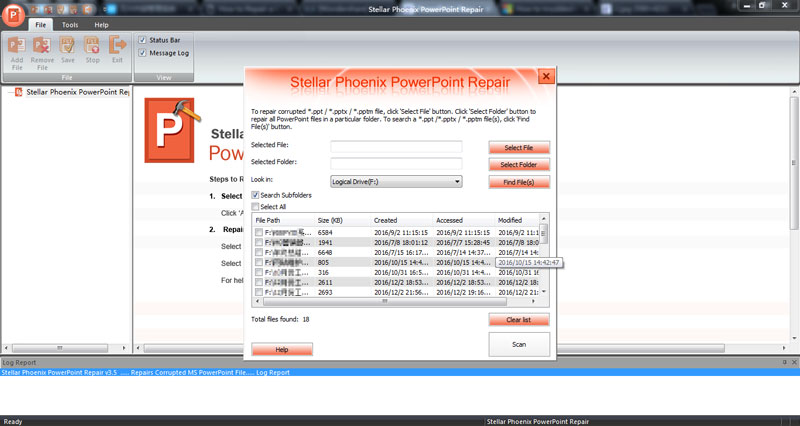Click the Clear list button
The width and height of the screenshot is (800, 426).
coord(519,320)
